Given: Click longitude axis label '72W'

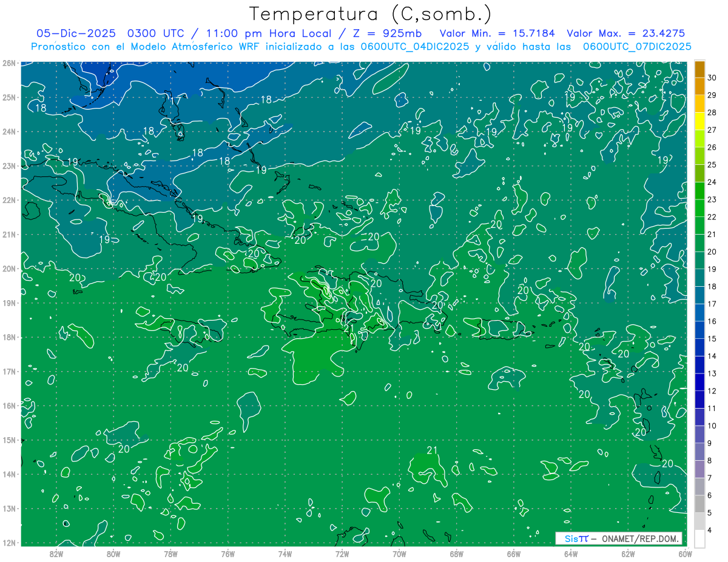Looking at the screenshot, I should tap(342, 554).
